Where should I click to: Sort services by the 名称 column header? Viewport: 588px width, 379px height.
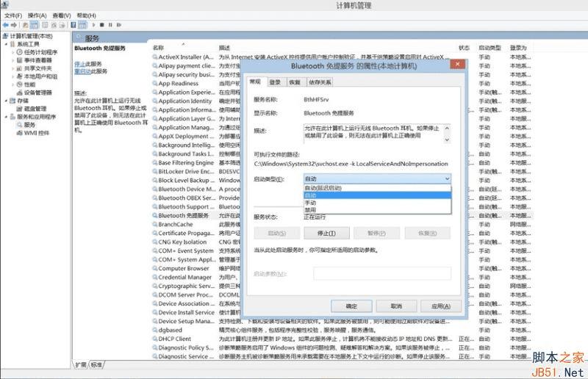(158, 48)
